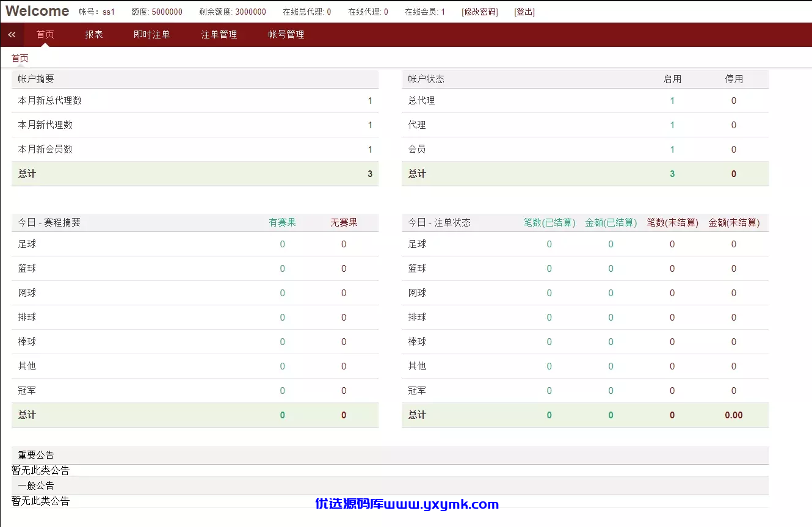The height and width of the screenshot is (527, 812).
Task: Click the 在线总代理: 0 indicator
Action: tap(307, 12)
